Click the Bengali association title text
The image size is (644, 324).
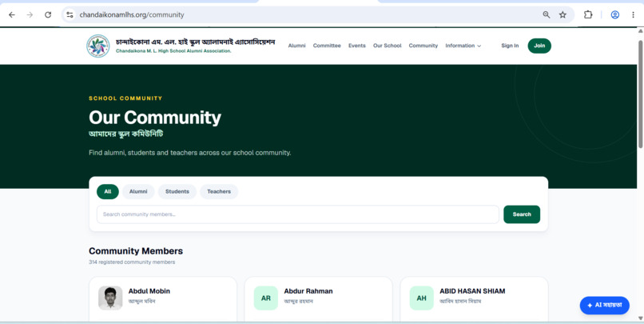(x=196, y=42)
